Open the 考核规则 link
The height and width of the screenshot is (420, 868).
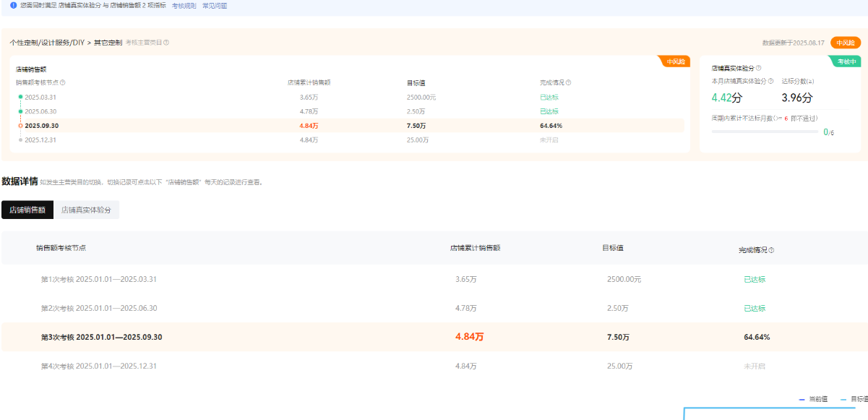tap(184, 5)
